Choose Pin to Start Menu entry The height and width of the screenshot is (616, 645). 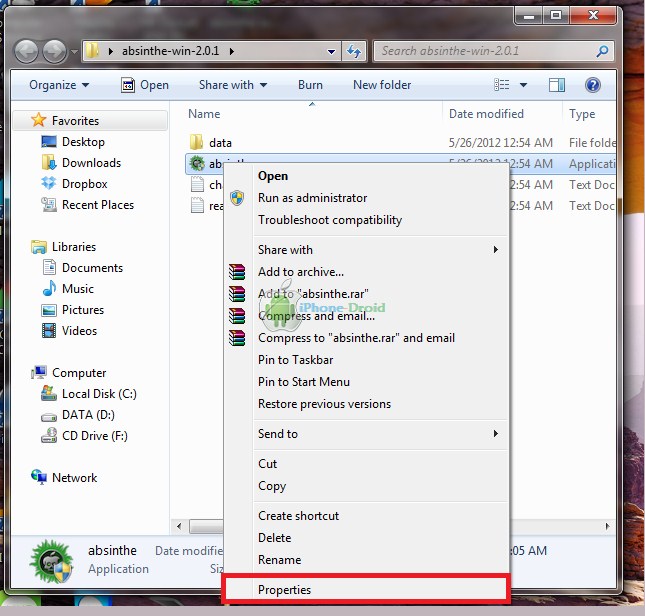point(366,382)
